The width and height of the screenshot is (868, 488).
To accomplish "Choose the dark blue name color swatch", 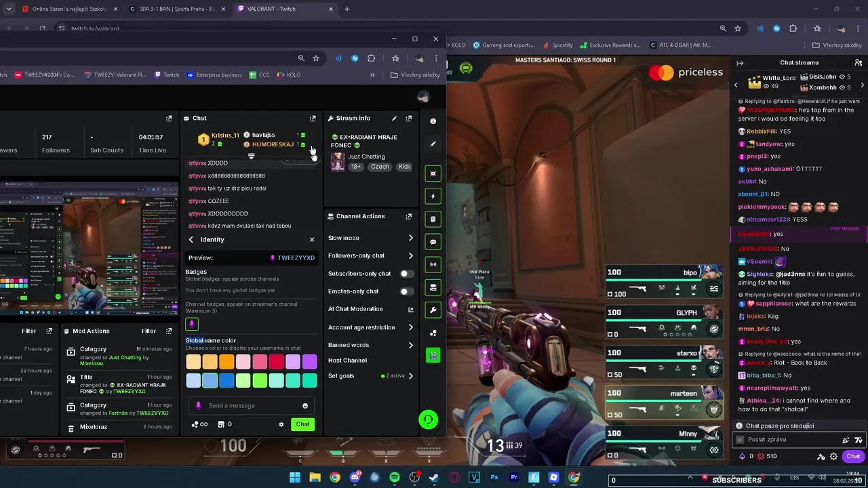I will click(226, 381).
